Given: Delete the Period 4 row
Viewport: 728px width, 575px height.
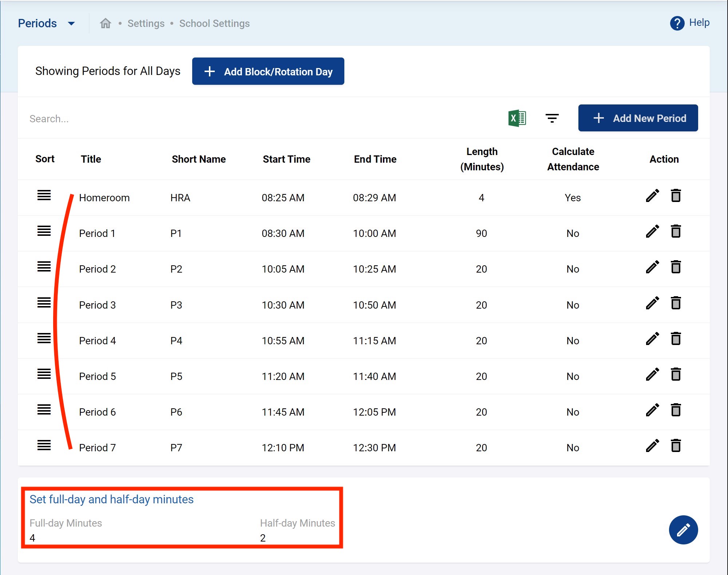Looking at the screenshot, I should 676,339.
